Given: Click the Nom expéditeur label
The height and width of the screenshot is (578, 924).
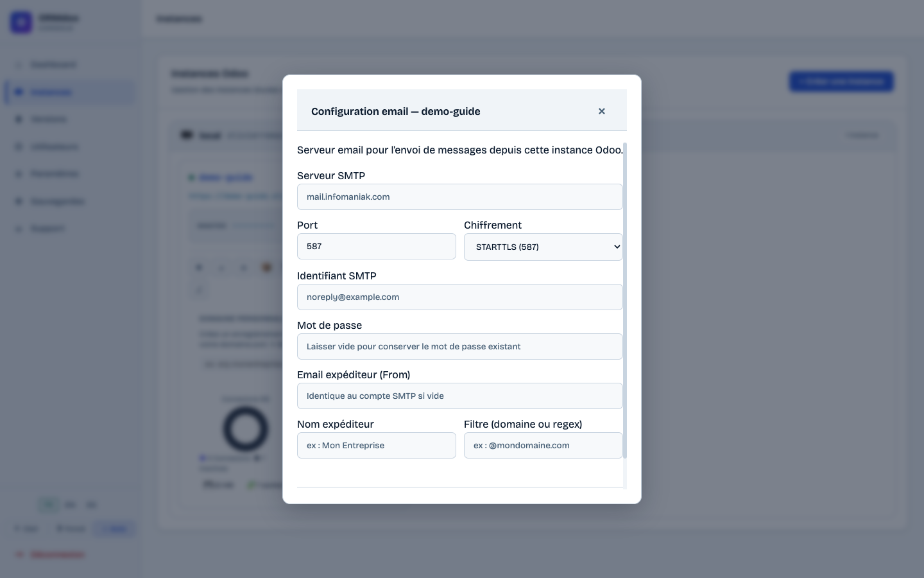Looking at the screenshot, I should pos(336,424).
